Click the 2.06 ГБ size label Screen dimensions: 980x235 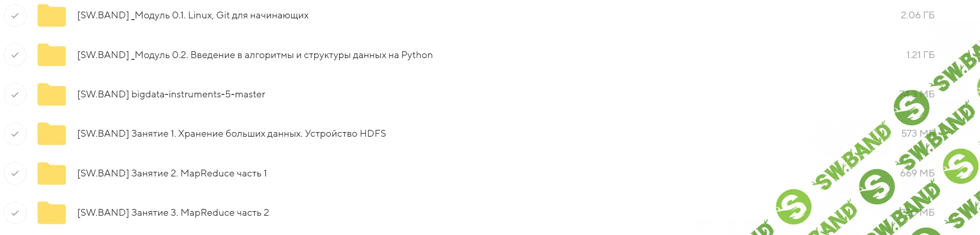point(917,15)
